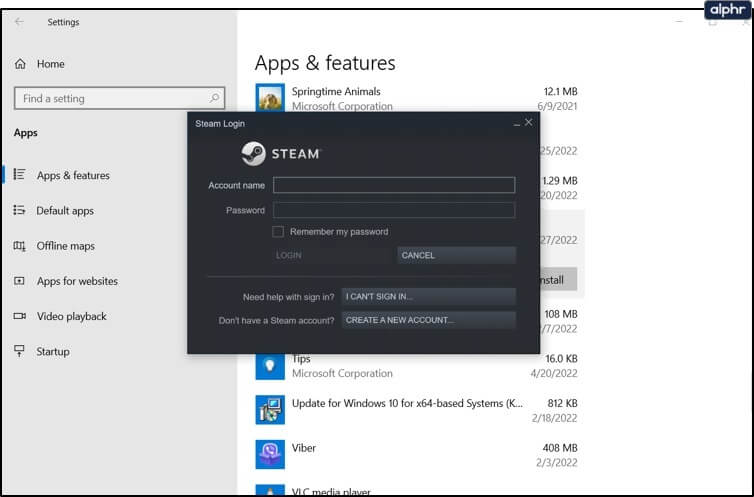Screen dimensions: 754x497
Task: Select Update for Windows 10 x64 entry
Action: click(416, 410)
